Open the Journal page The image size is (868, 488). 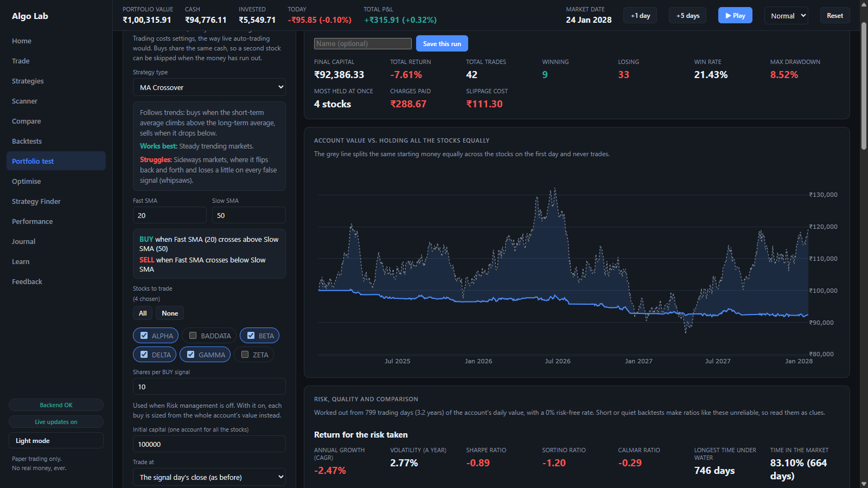click(x=56, y=241)
